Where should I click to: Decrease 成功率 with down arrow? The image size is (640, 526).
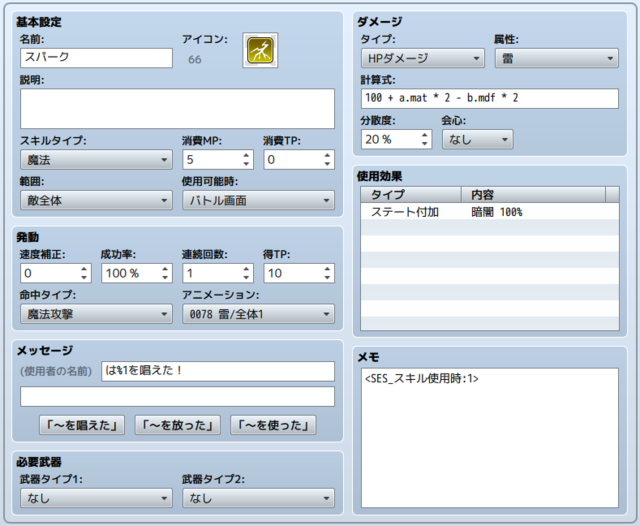(165, 277)
